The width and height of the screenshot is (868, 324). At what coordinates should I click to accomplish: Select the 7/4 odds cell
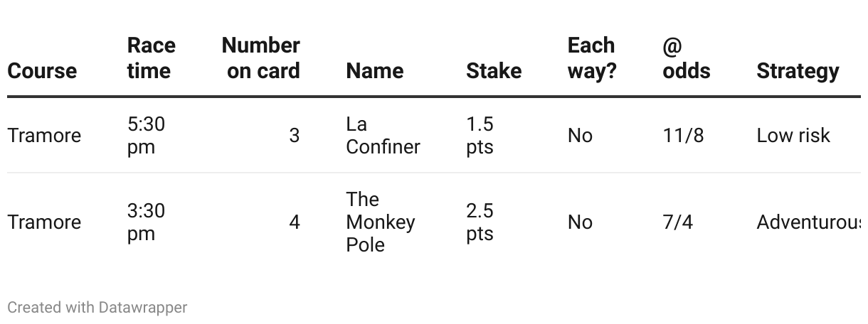[x=677, y=222]
